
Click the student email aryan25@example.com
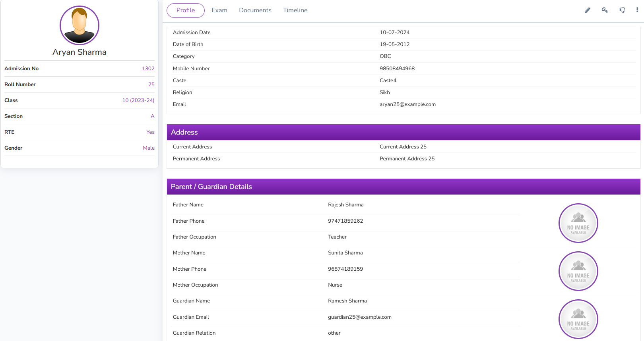407,104
